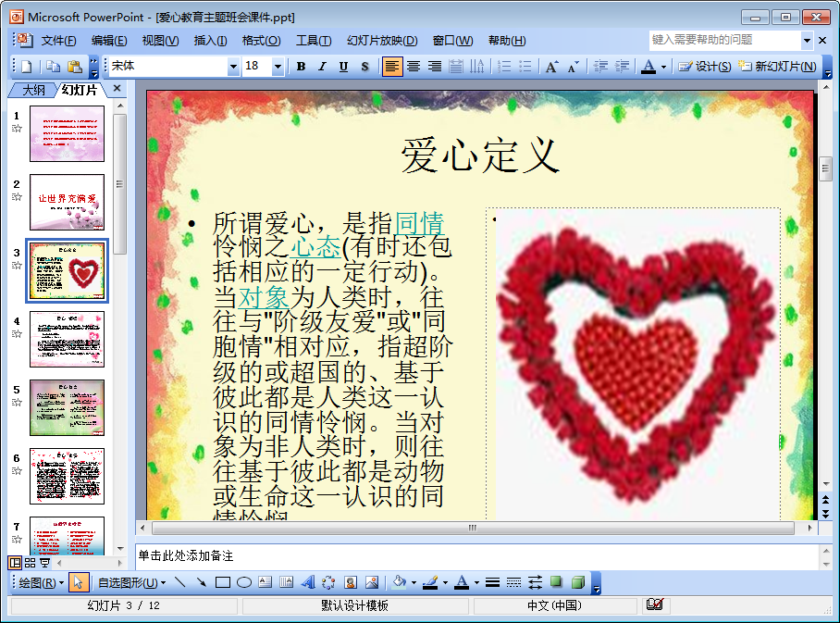Click the Copy icon in toolbar

pos(53,67)
